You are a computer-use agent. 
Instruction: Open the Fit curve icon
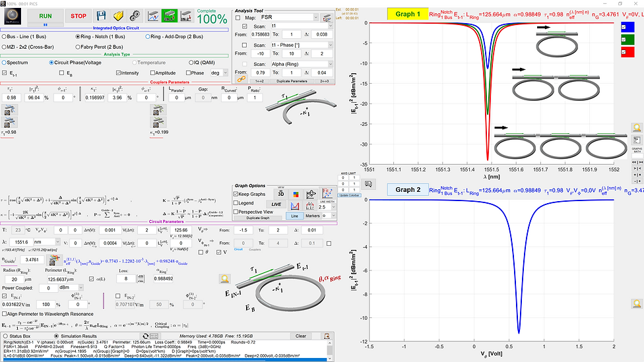(327, 193)
